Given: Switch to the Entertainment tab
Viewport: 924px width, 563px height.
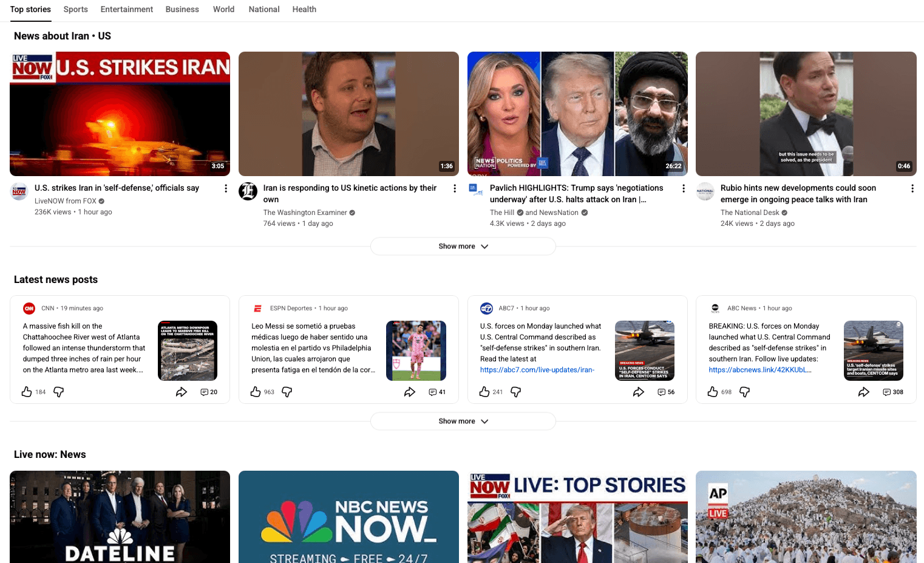Looking at the screenshot, I should tap(126, 9).
